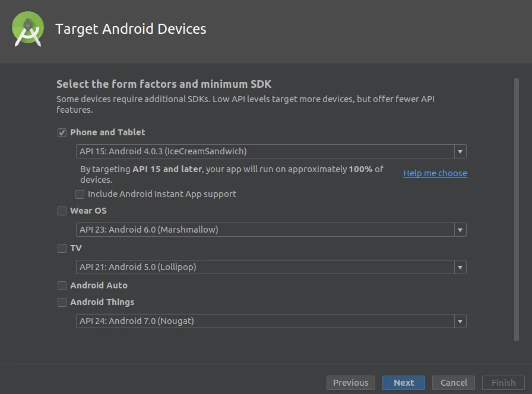Click the Finish button
Viewport: 532px width, 394px height.
coord(503,383)
